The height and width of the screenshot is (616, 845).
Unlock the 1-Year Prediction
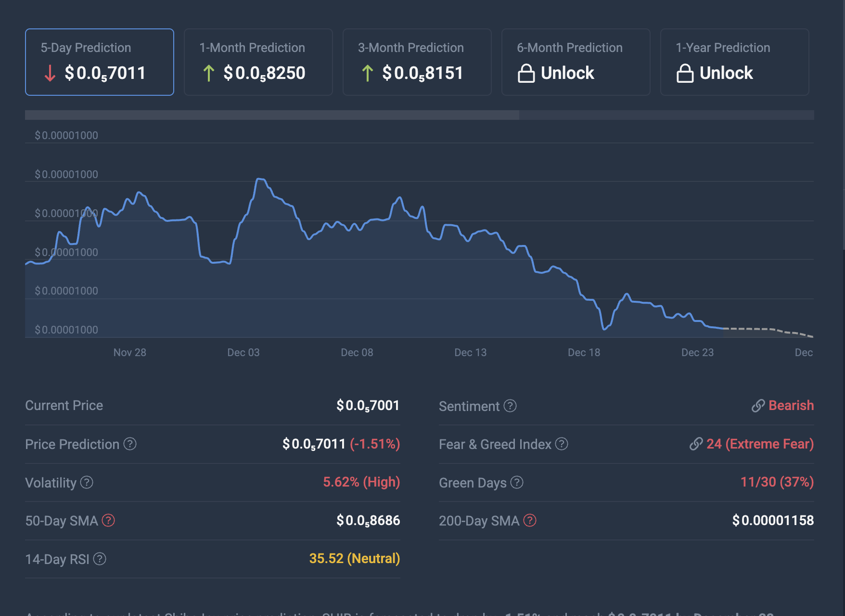726,73
